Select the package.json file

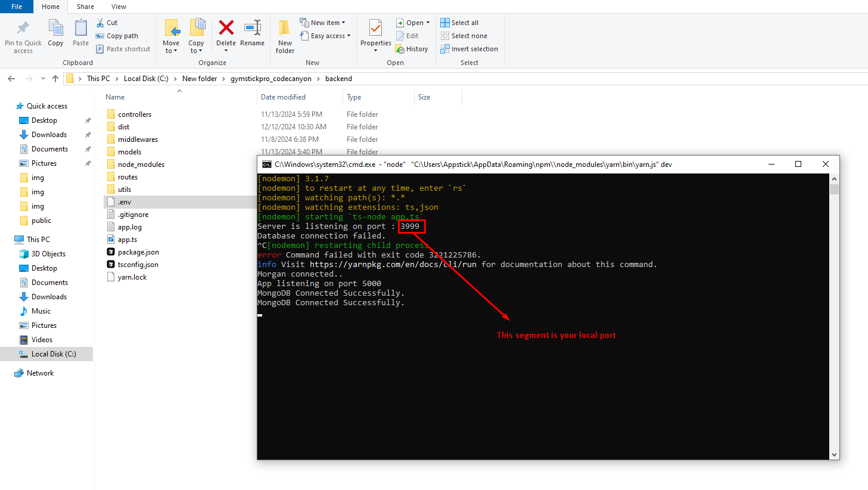138,252
